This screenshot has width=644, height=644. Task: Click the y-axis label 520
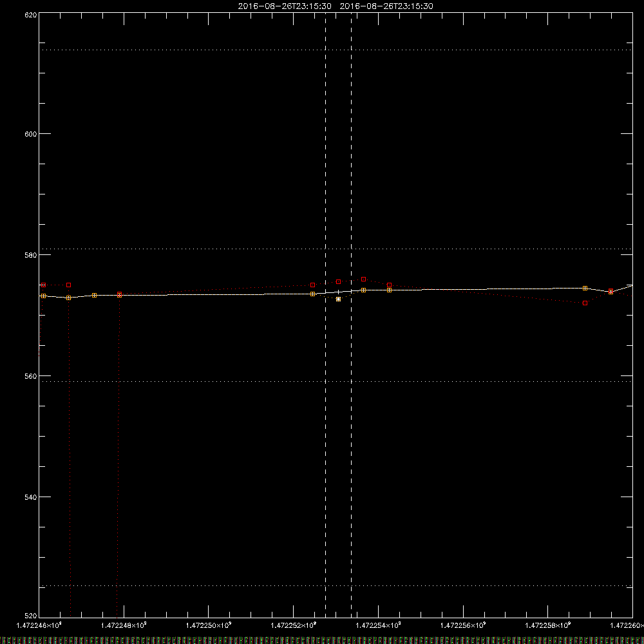click(x=31, y=616)
